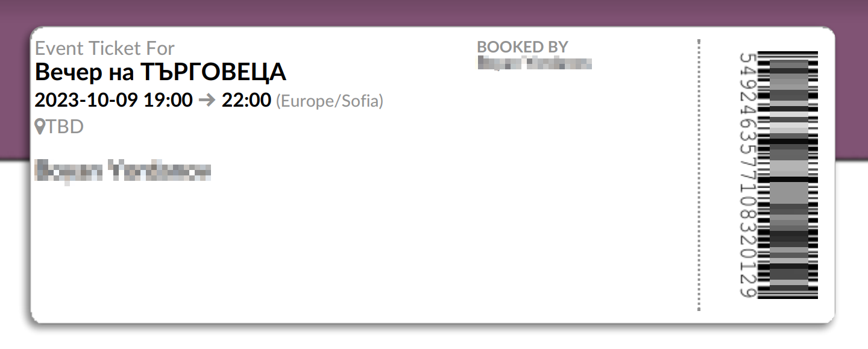Click the Event Ticket For label
This screenshot has height=349, width=868.
pyautogui.click(x=105, y=48)
